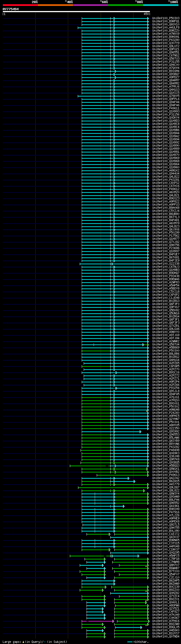This screenshot has width=181, height=644.
Task: Select UniRef100_B8LRR6 label
Action: click(x=166, y=354)
